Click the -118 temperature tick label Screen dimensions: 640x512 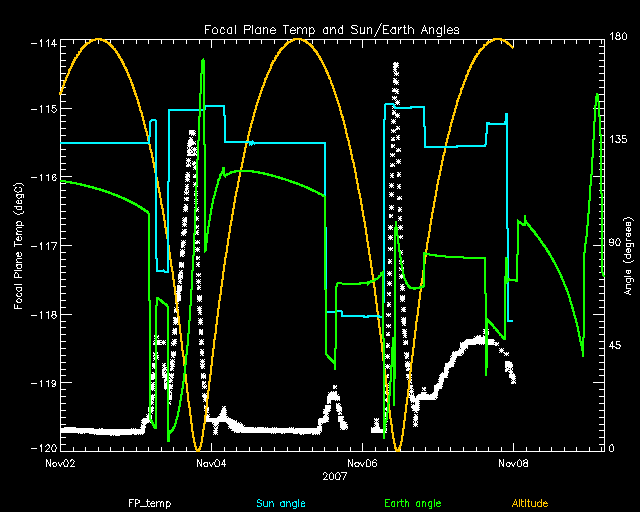(43, 314)
